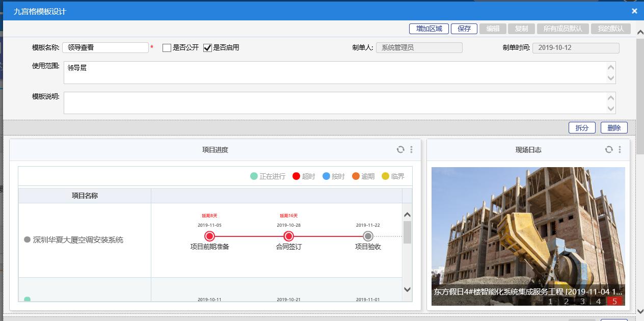Click the 增加区域 button
The image size is (644, 321).
pos(429,29)
